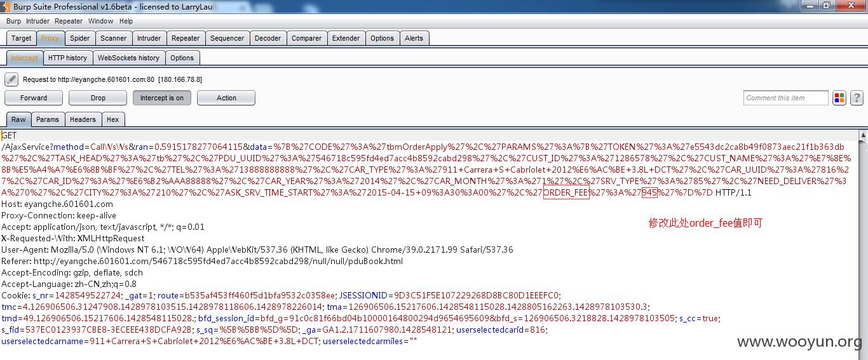Switch to the Params view tab
Viewport: 868px width, 360px height.
point(48,119)
